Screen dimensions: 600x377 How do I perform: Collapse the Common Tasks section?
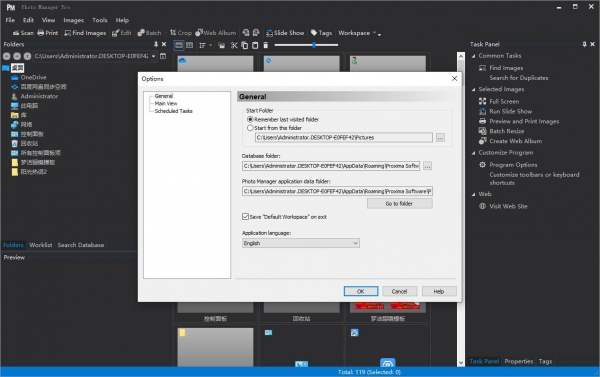tap(473, 56)
